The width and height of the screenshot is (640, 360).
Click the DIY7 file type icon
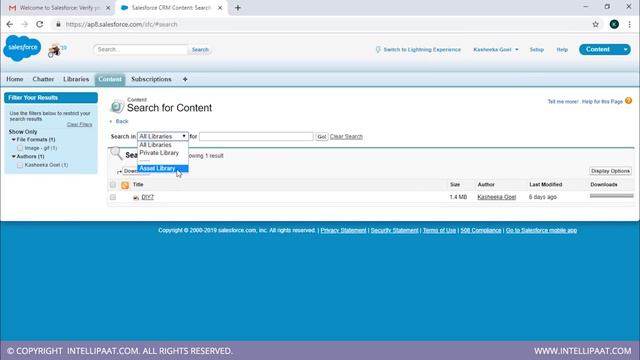(x=136, y=198)
